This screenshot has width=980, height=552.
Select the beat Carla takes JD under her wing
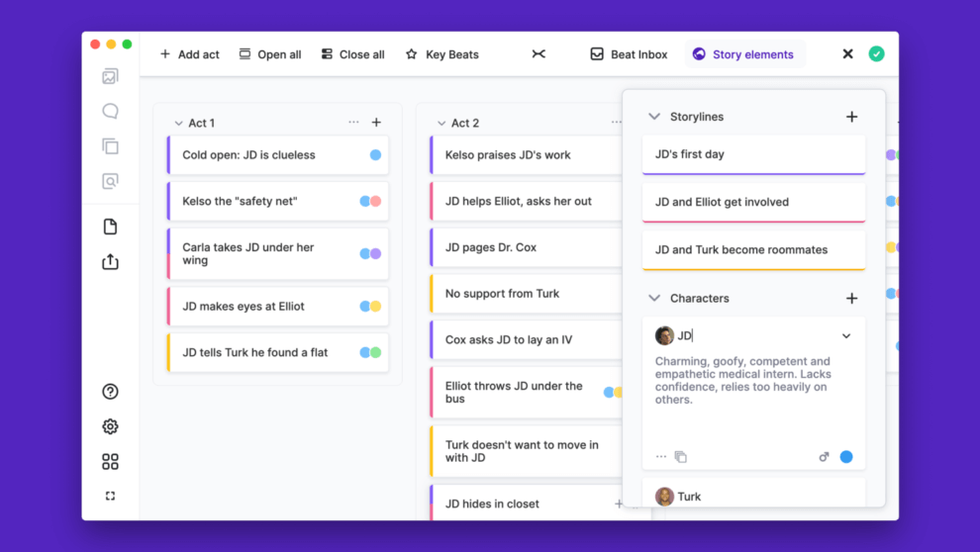pos(277,253)
